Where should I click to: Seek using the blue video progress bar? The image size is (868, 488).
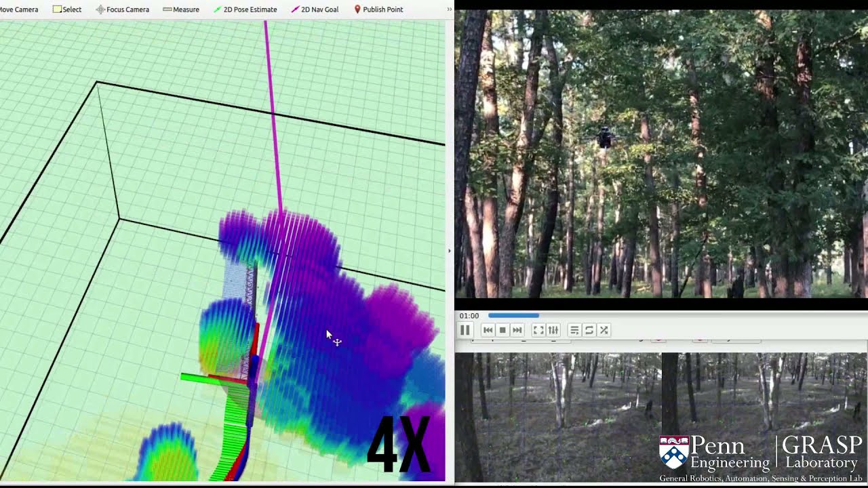pos(513,316)
